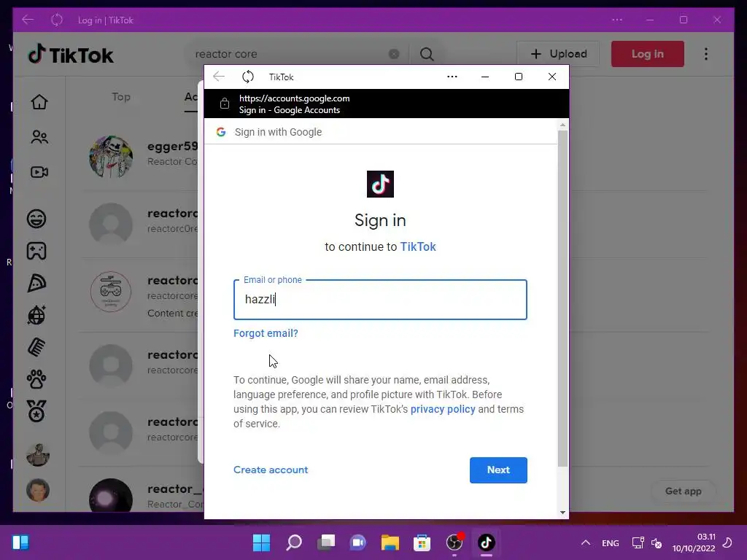Select the Sports medal category icon
The width and height of the screenshot is (747, 560).
tap(36, 411)
